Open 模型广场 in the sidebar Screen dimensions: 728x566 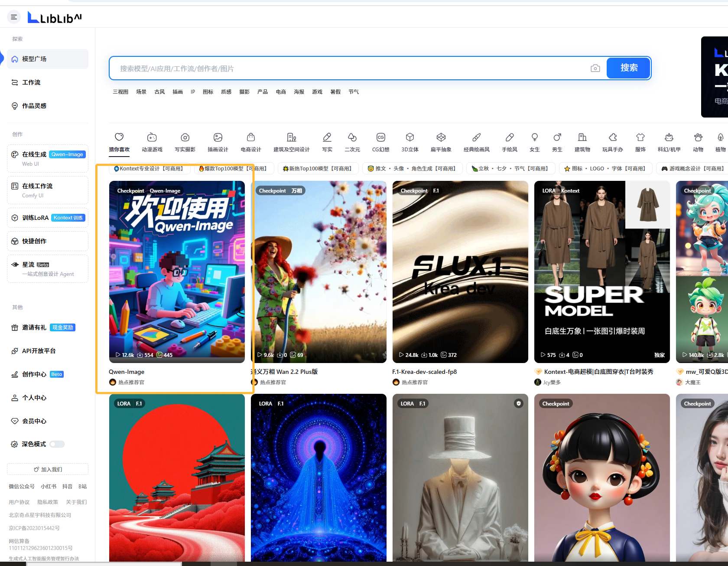click(48, 59)
